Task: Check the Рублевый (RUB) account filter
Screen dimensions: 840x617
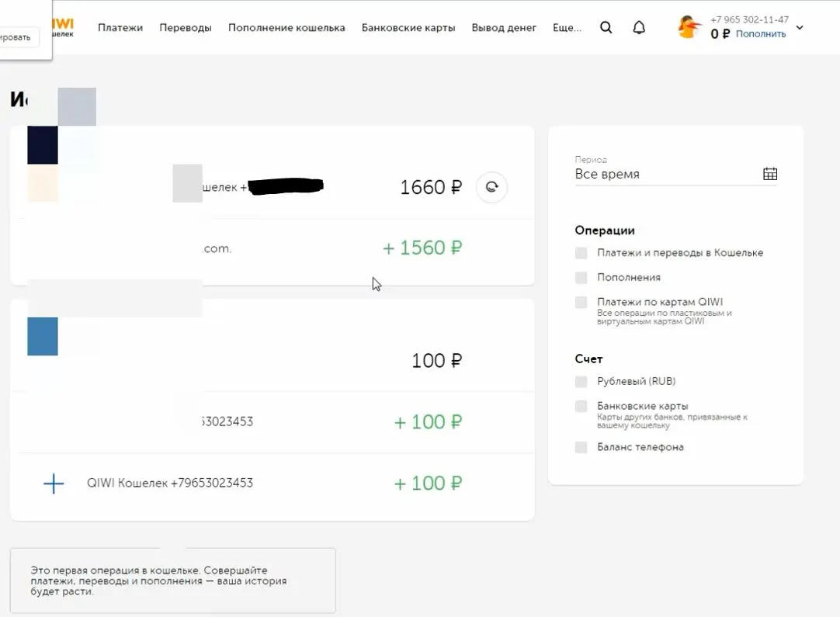Action: (581, 381)
